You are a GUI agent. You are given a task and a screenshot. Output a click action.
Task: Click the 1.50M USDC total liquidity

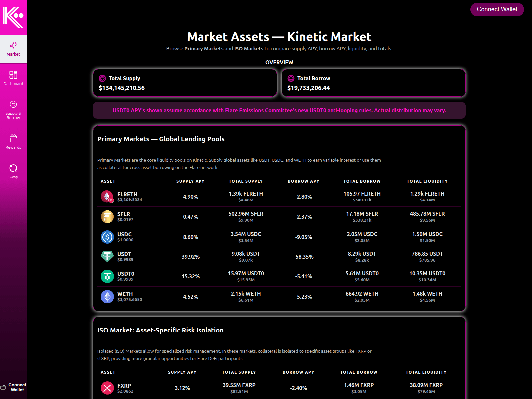(427, 234)
